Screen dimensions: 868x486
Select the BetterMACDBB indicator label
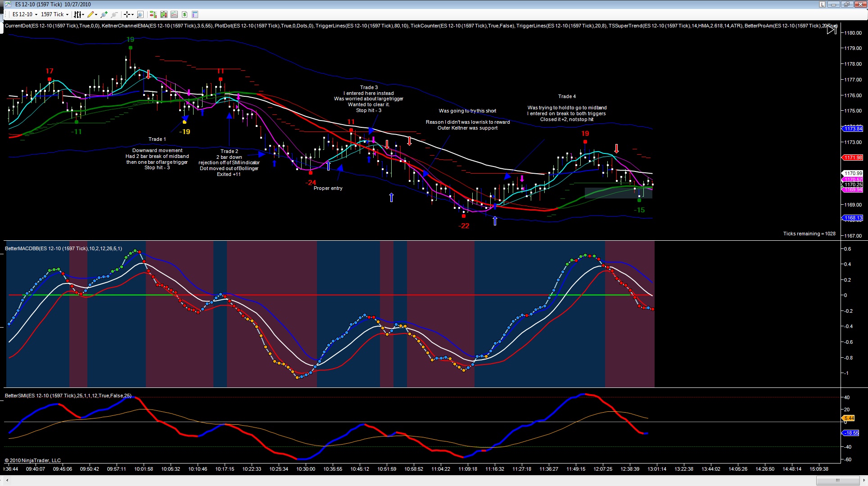point(63,248)
